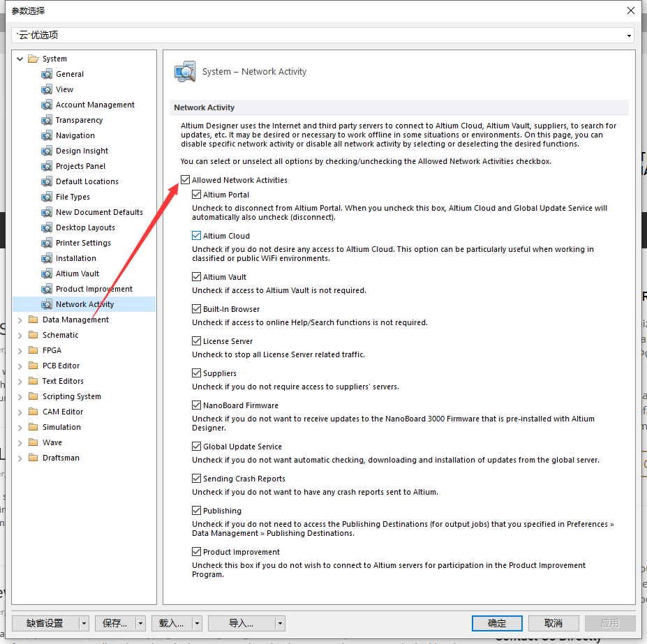Viewport: 647px width, 644px height.
Task: Click the General page icon
Action: 47,74
